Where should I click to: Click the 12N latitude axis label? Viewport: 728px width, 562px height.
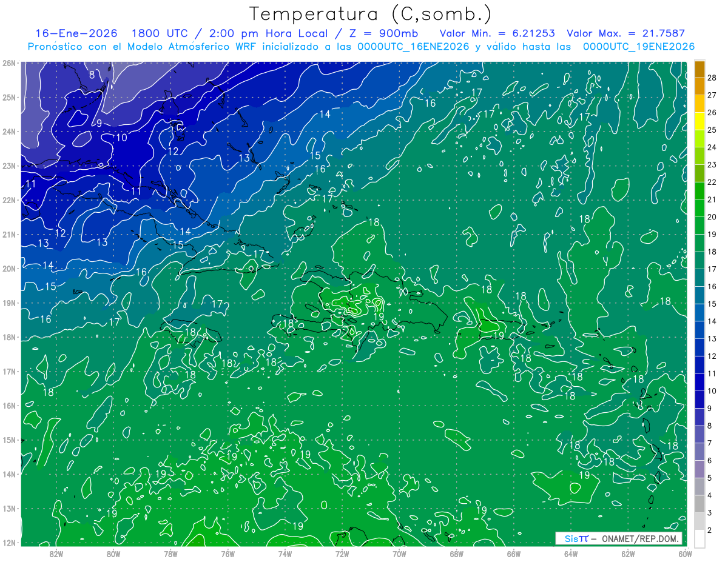pos(9,543)
